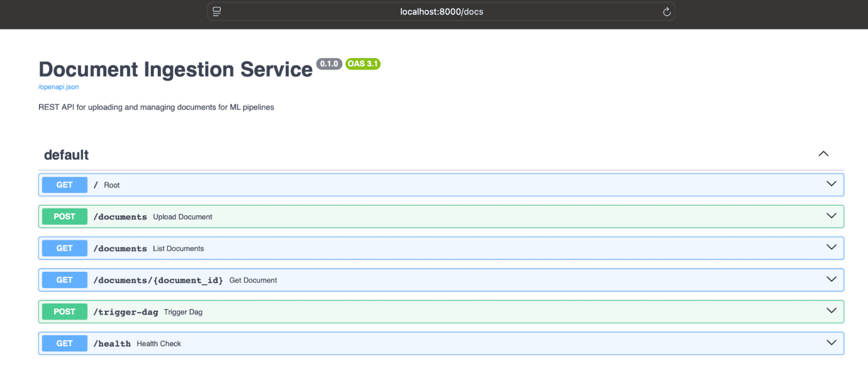
Task: Expand the Upload Document endpoint chevron
Action: click(x=831, y=216)
